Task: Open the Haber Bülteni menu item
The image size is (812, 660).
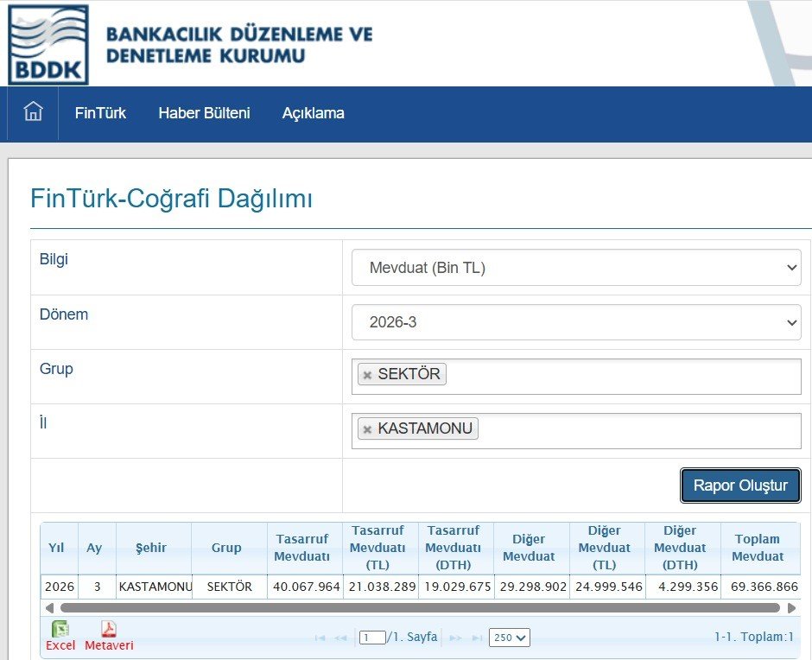Action: [204, 112]
